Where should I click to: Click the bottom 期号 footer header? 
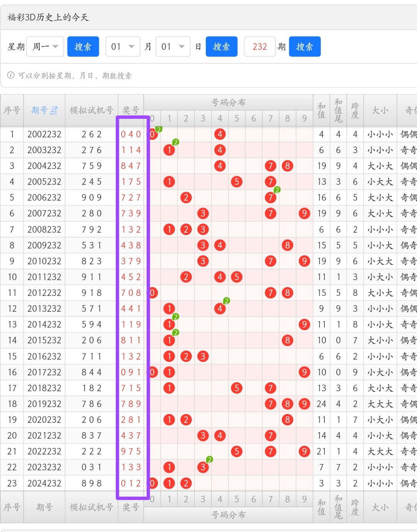(44, 507)
